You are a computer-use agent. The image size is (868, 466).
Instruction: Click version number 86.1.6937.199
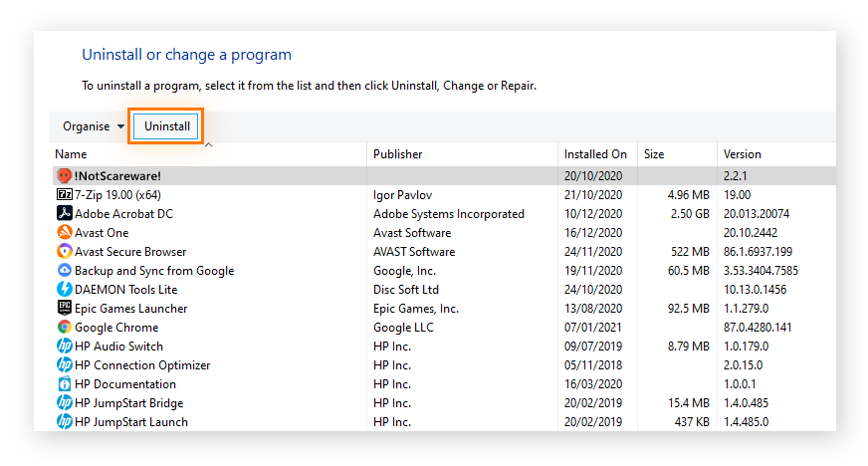tap(758, 252)
